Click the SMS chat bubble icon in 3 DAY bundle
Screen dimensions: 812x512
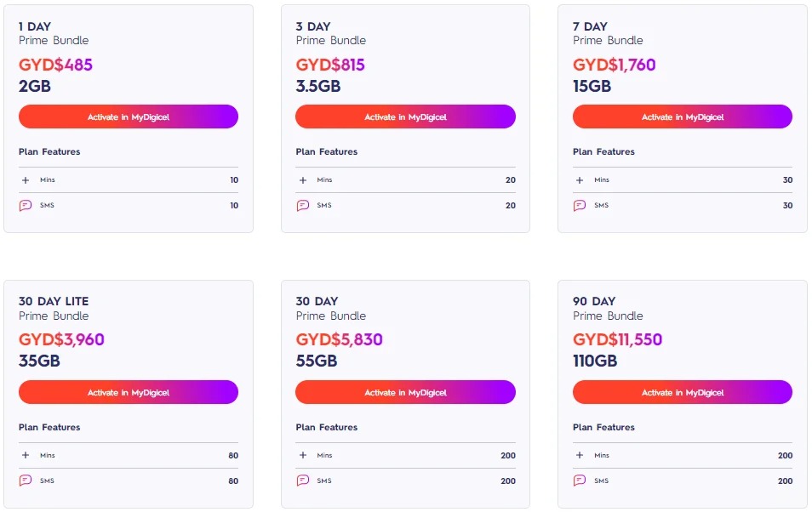(303, 206)
